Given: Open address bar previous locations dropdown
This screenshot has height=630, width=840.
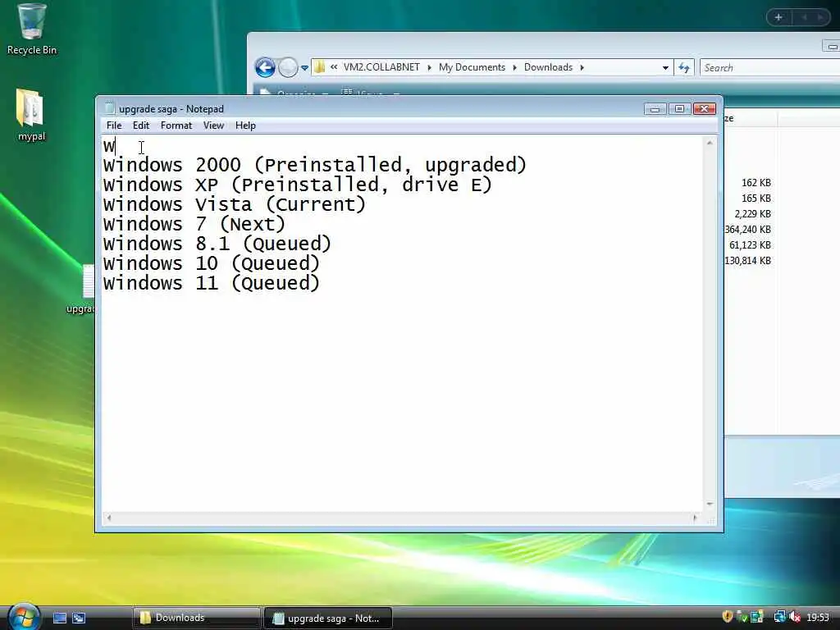Looking at the screenshot, I should click(x=665, y=68).
